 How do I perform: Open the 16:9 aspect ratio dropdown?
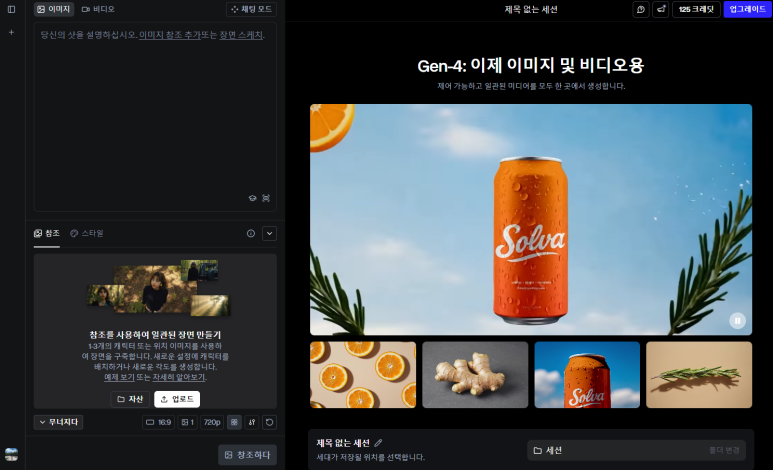point(159,422)
